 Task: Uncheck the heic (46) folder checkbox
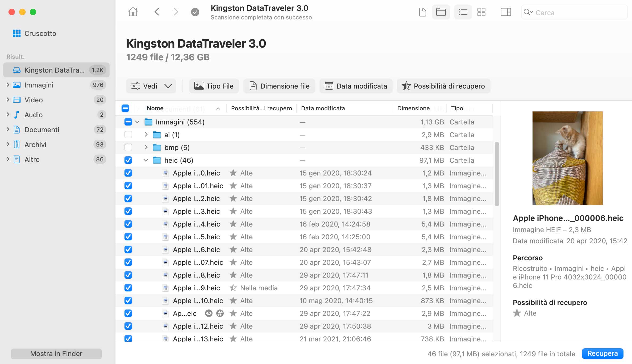click(x=128, y=160)
